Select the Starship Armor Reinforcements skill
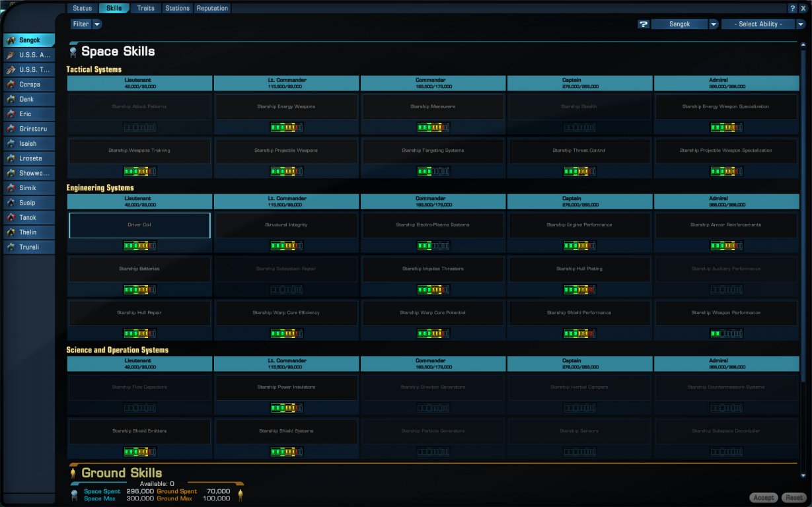The width and height of the screenshot is (812, 507). tap(726, 225)
